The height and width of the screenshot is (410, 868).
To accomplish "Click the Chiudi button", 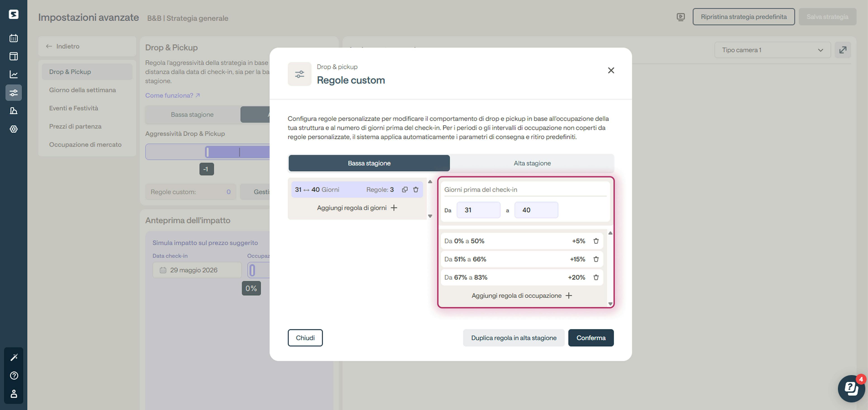I will click(305, 338).
